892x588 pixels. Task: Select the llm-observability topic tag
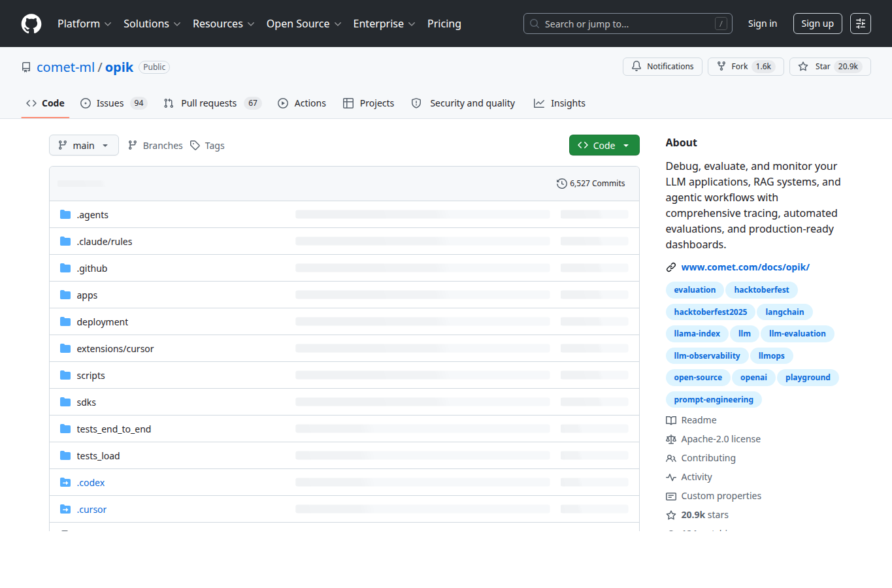click(x=707, y=356)
